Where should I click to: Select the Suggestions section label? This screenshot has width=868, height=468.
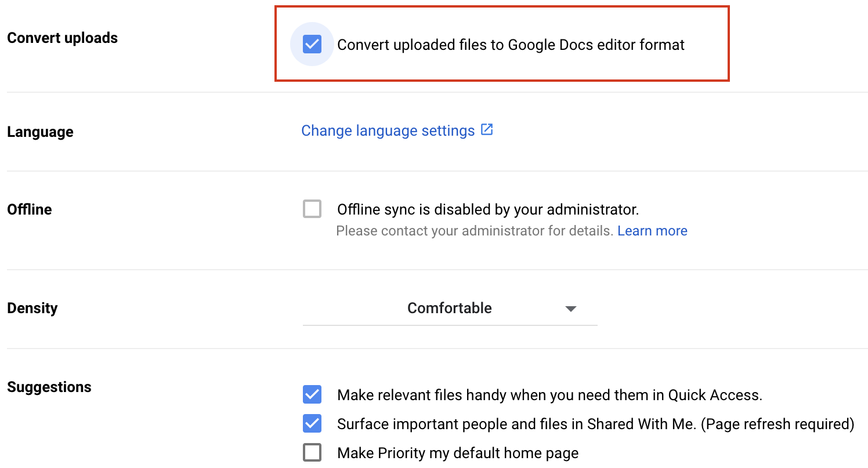point(49,387)
